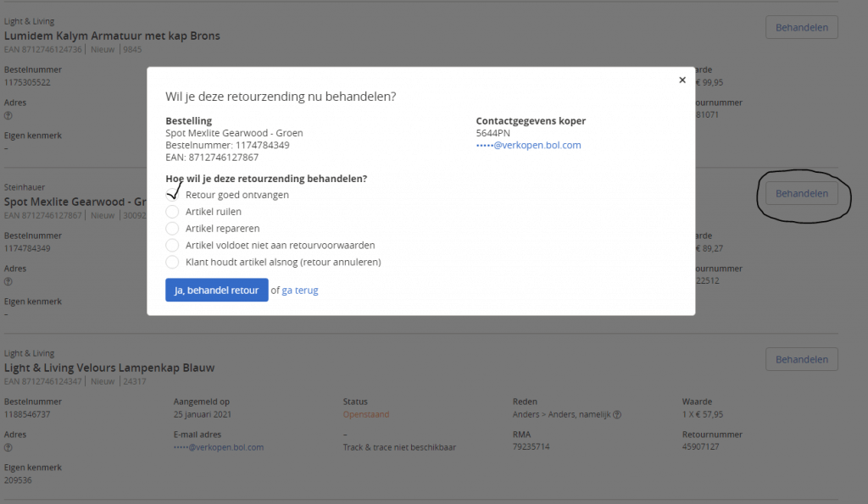Pick 'Artikel voldoet niet aan retourvoorwaarden'
The height and width of the screenshot is (504, 868).
coord(173,246)
